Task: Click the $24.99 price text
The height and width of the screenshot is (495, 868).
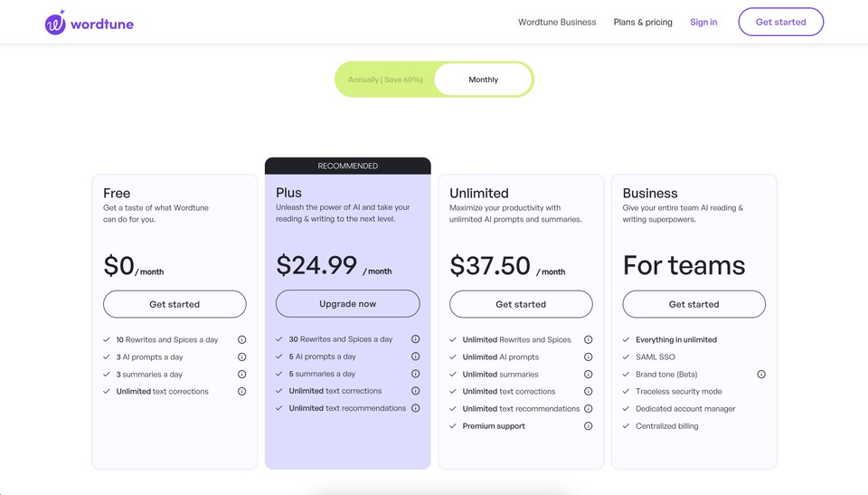Action: click(x=316, y=265)
